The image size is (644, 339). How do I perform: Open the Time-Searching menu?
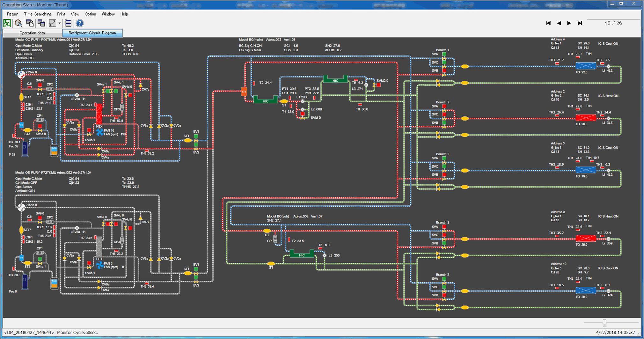click(x=38, y=14)
